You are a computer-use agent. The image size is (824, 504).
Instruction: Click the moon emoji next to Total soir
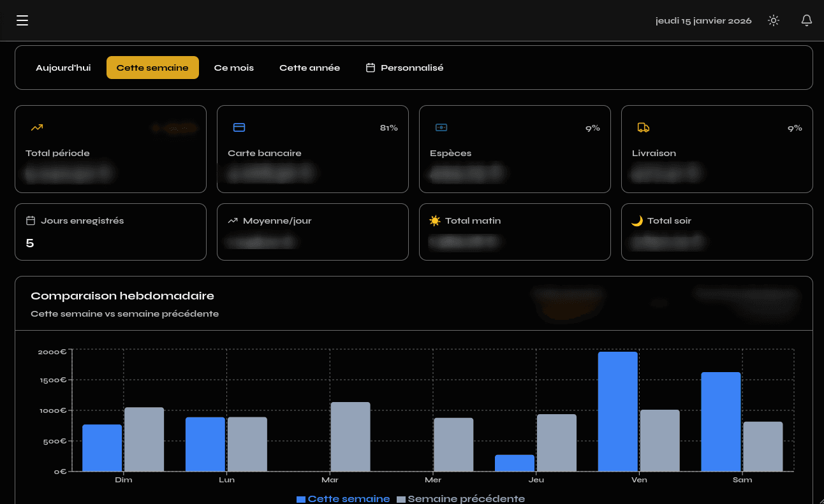point(637,221)
